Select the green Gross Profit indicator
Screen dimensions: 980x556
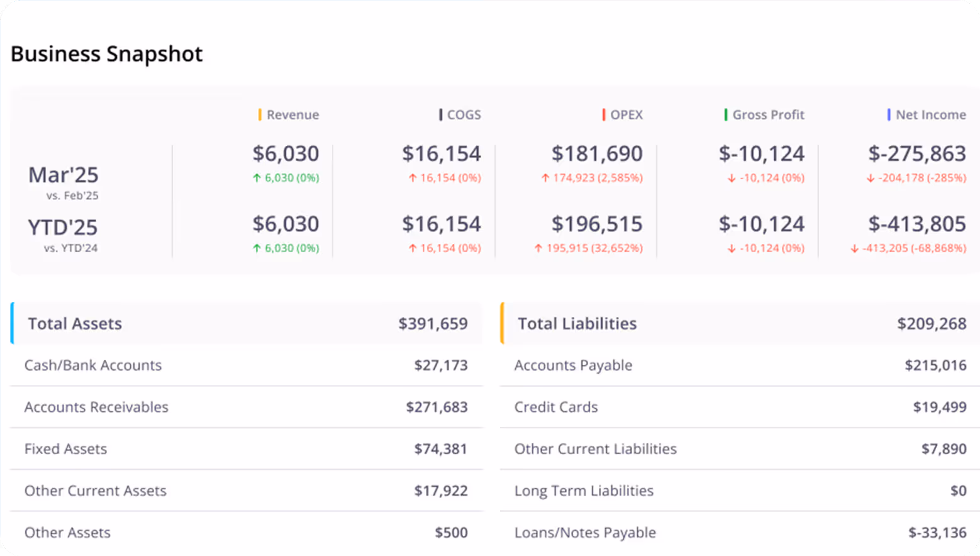pyautogui.click(x=725, y=114)
